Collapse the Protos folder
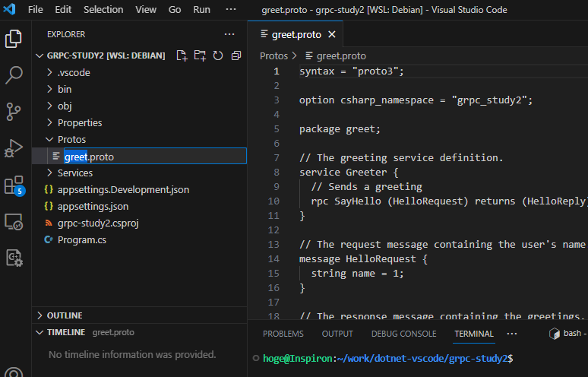 click(x=71, y=139)
